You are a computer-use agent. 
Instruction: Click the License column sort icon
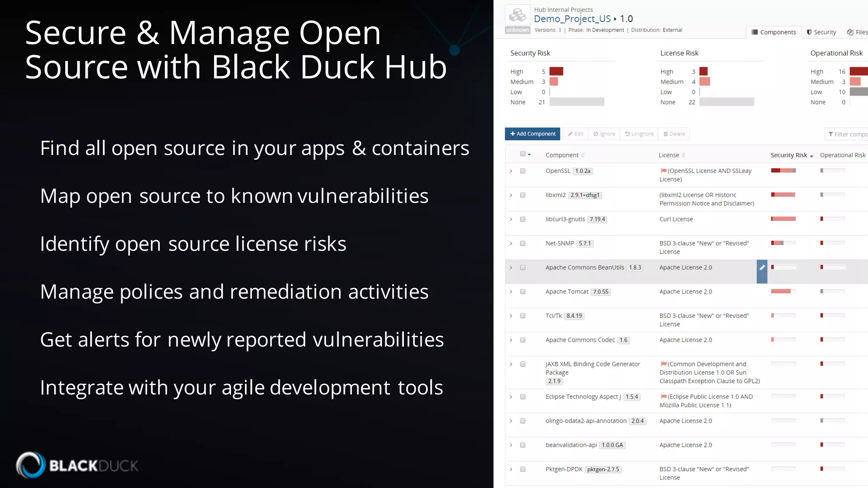[684, 155]
